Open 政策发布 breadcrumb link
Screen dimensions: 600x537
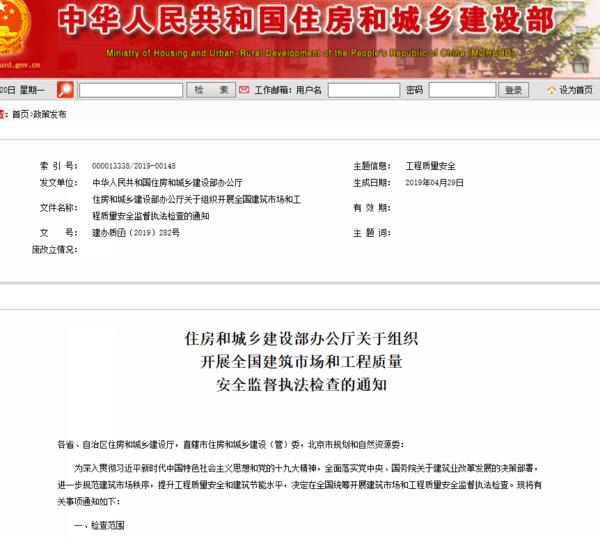point(49,114)
